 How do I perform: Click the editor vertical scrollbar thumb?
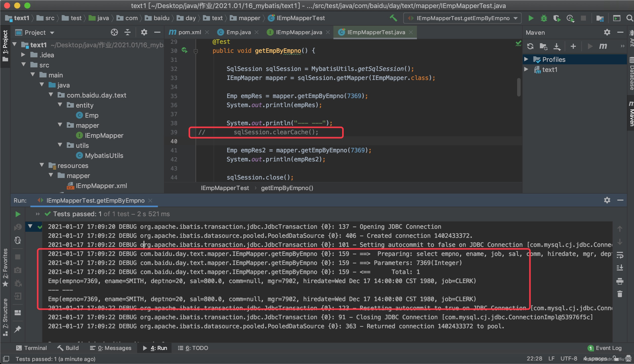[x=519, y=87]
